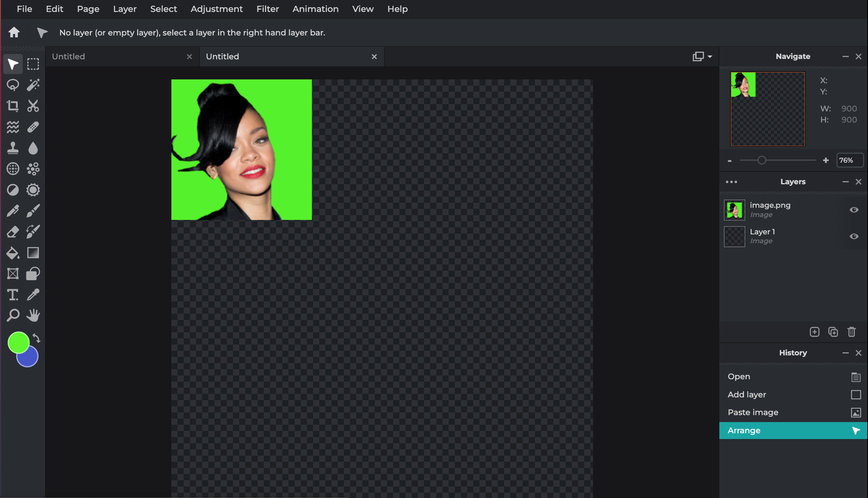Revert to the Open history step

793,377
